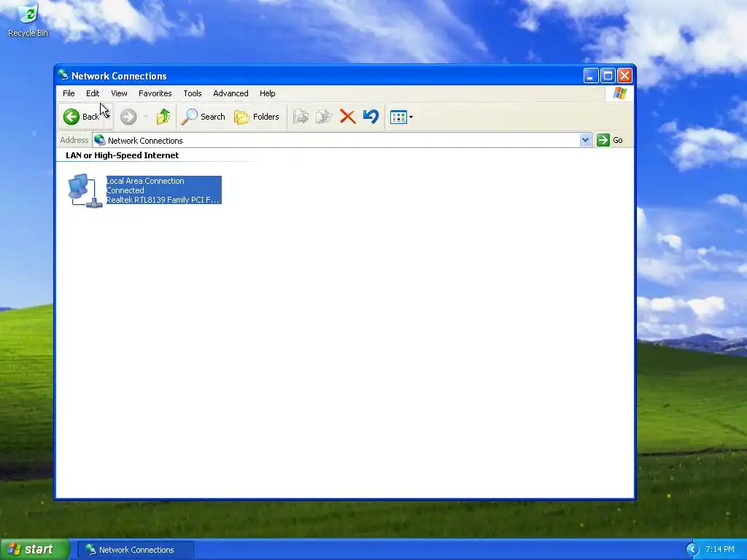Go back with the Back button
This screenshot has height=560, width=747.
coord(82,117)
